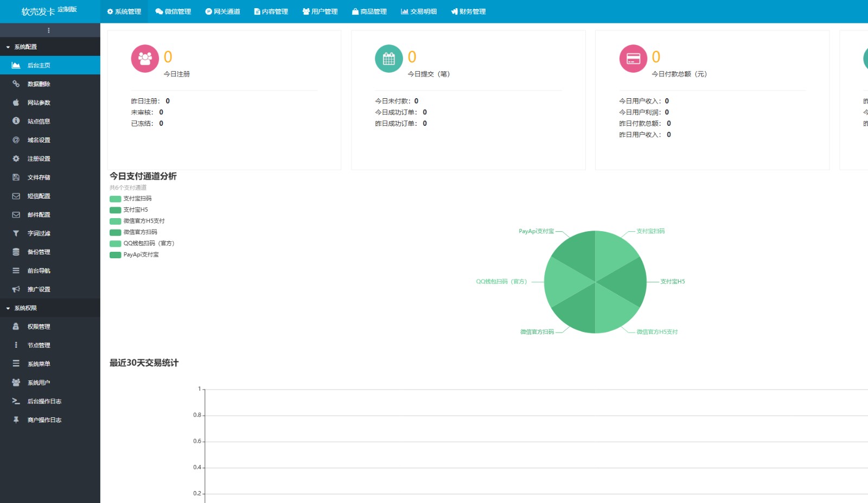Click the pink 今日注册 users icon
Viewport: 868px width, 503px height.
click(145, 59)
